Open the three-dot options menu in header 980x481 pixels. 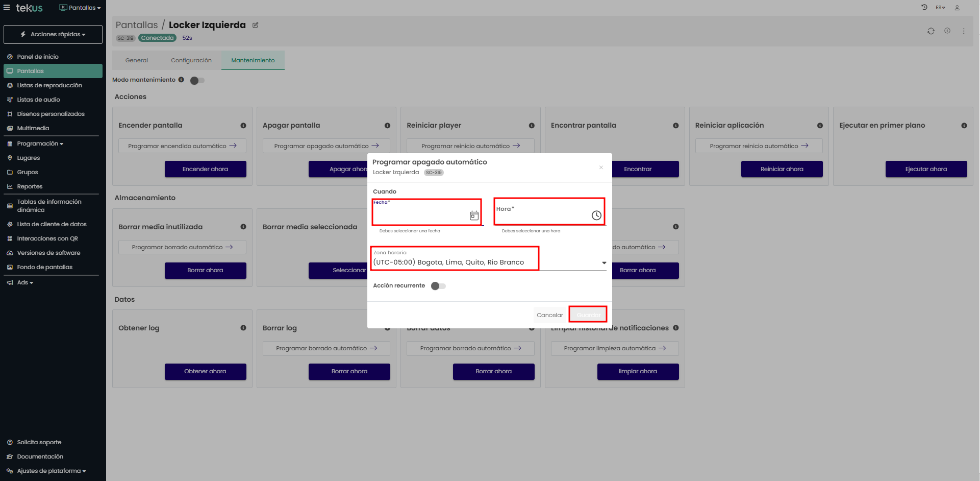point(964,31)
